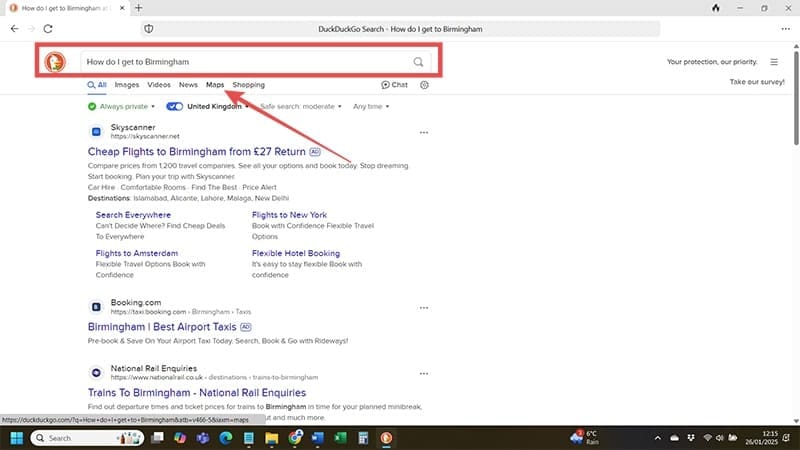
Task: Open Microsoft Word from taskbar
Action: (x=318, y=438)
